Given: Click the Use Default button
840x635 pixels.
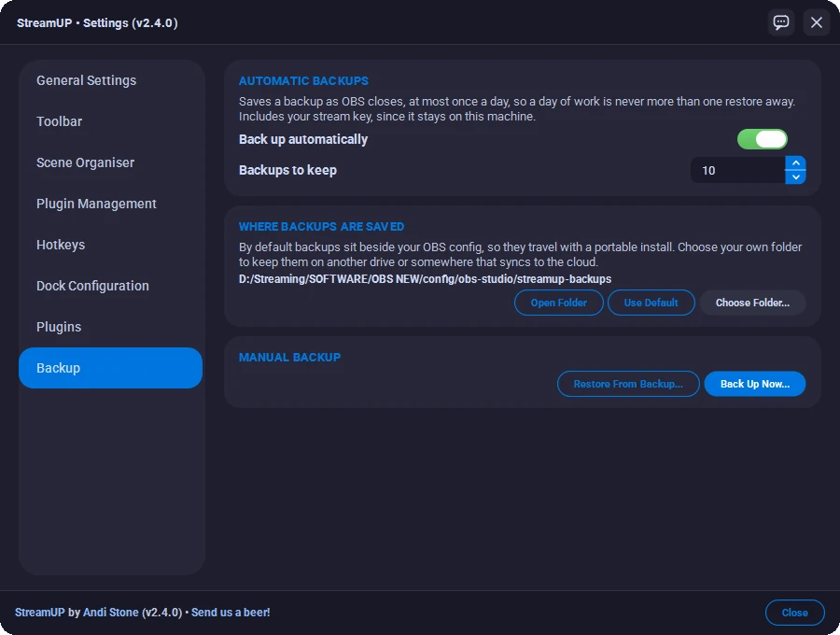Looking at the screenshot, I should (x=651, y=303).
